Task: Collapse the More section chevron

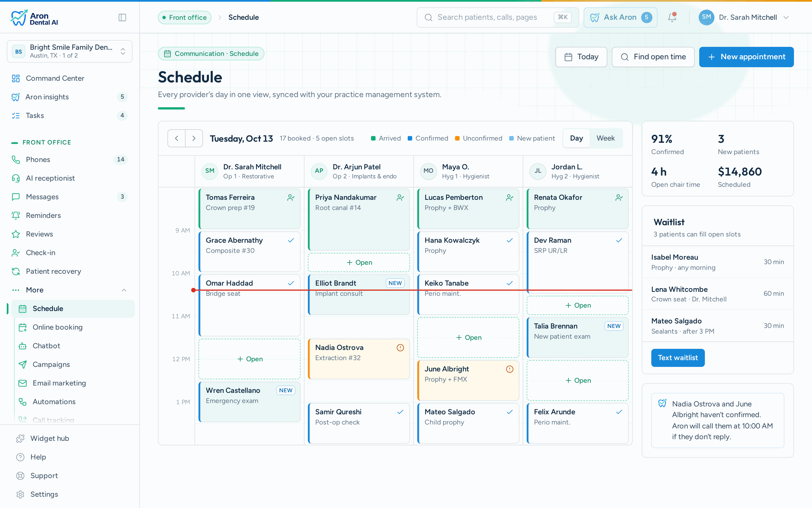Action: tap(124, 290)
